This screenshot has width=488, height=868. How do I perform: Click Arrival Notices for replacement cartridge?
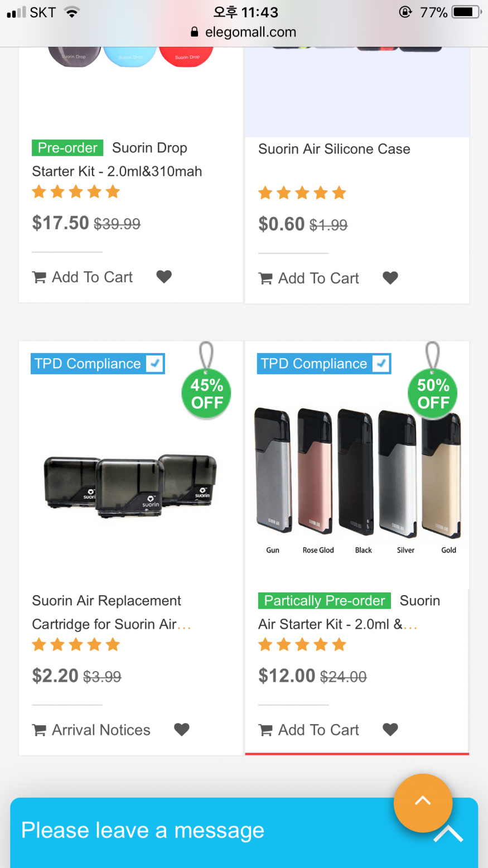pos(101,730)
